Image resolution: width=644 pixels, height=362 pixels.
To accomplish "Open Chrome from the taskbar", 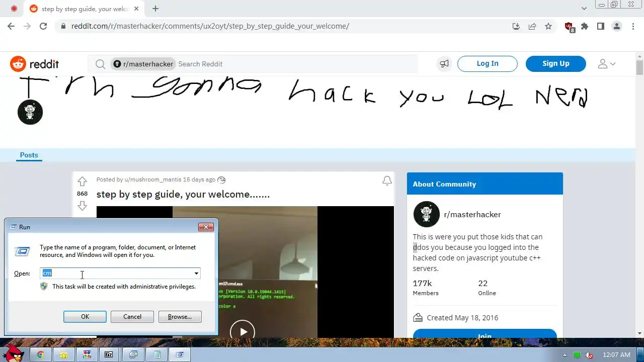I will tap(41, 354).
